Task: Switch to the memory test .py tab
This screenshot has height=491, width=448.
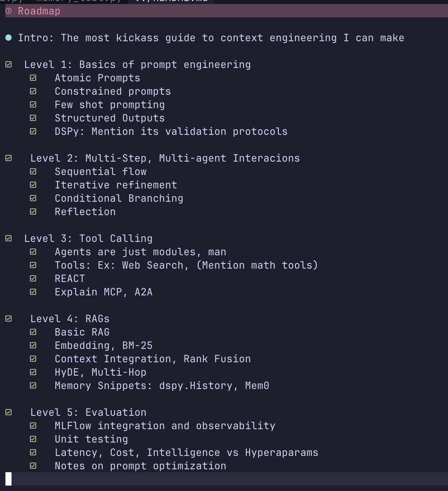Action: (78, 1)
